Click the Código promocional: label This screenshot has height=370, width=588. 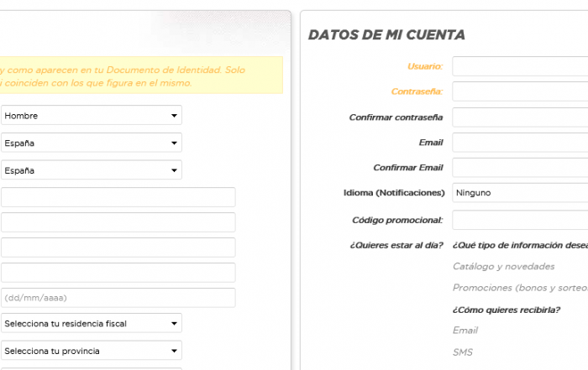coord(397,220)
